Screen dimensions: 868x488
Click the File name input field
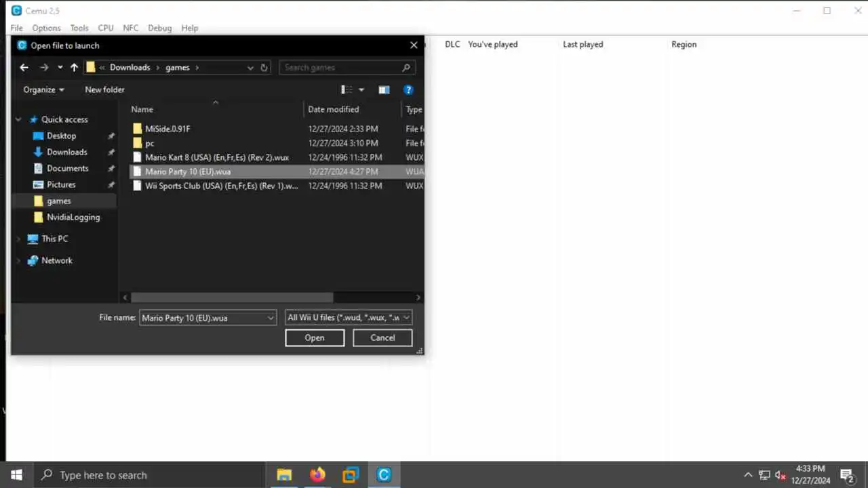point(202,318)
